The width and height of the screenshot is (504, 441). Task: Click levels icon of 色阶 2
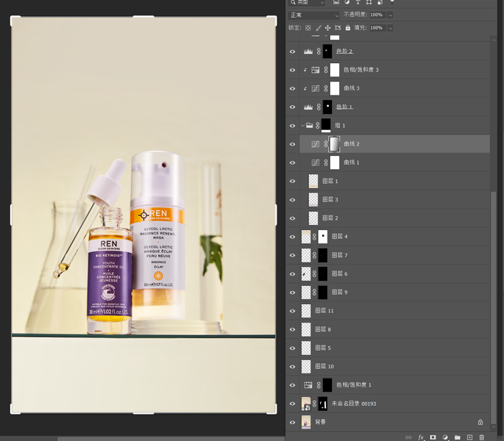pyautogui.click(x=308, y=51)
